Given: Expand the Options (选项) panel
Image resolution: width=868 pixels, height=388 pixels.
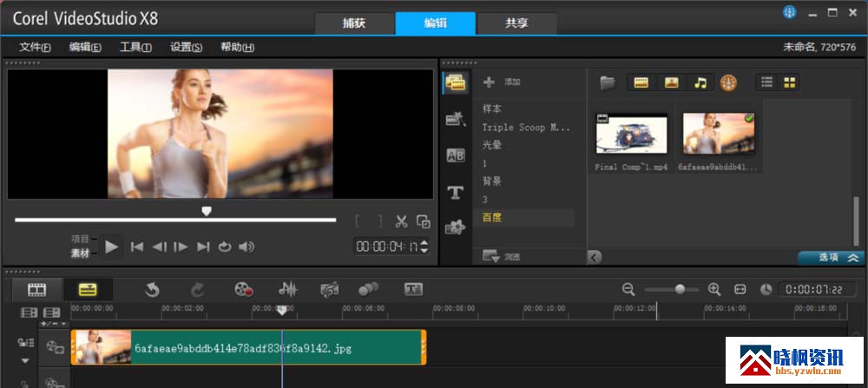Looking at the screenshot, I should 831,258.
